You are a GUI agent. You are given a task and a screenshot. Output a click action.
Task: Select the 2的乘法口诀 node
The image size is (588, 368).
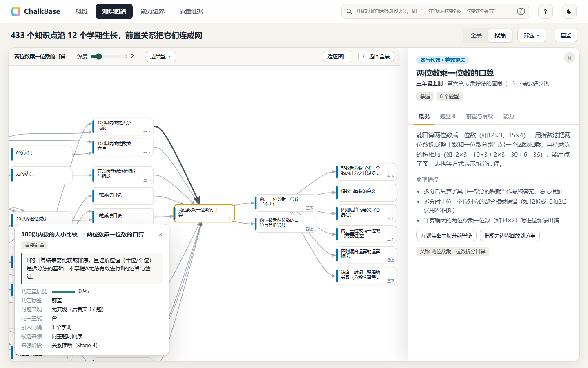(123, 196)
